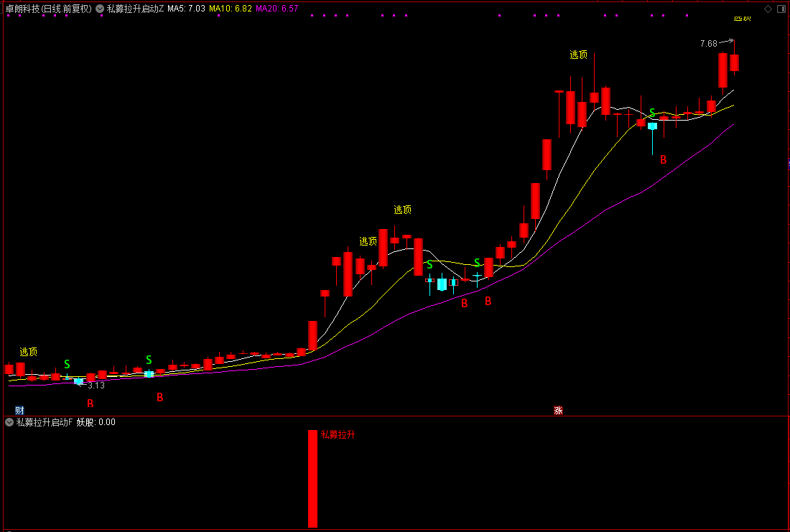The width and height of the screenshot is (790, 532).
Task: Click the 3.13 low price marker
Action: tap(96, 386)
